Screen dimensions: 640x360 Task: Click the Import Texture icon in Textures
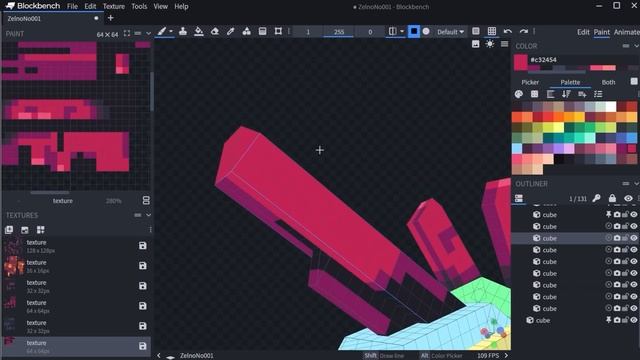point(9,230)
